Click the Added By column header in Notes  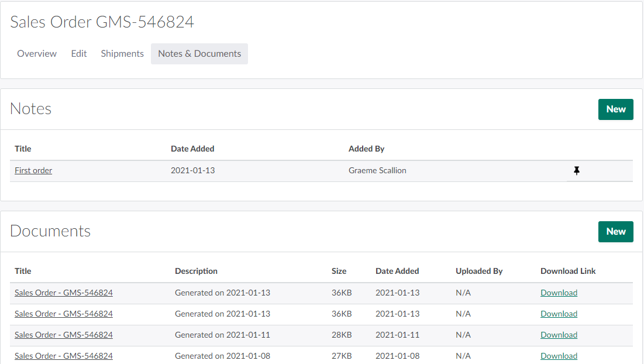pos(366,149)
